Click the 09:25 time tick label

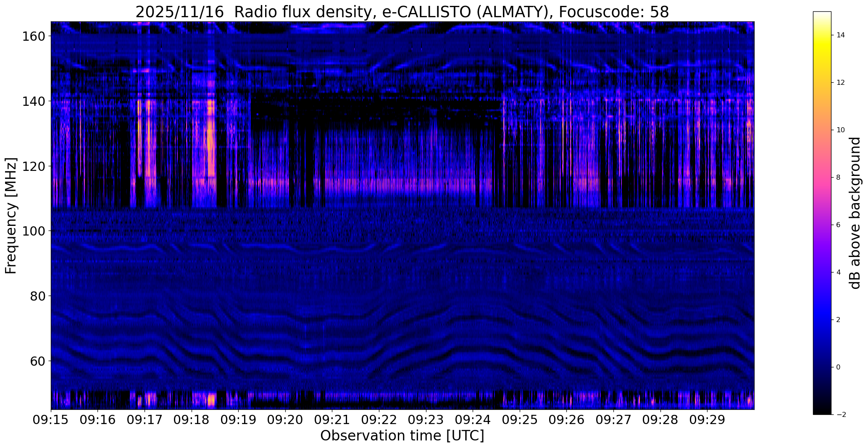coord(520,419)
